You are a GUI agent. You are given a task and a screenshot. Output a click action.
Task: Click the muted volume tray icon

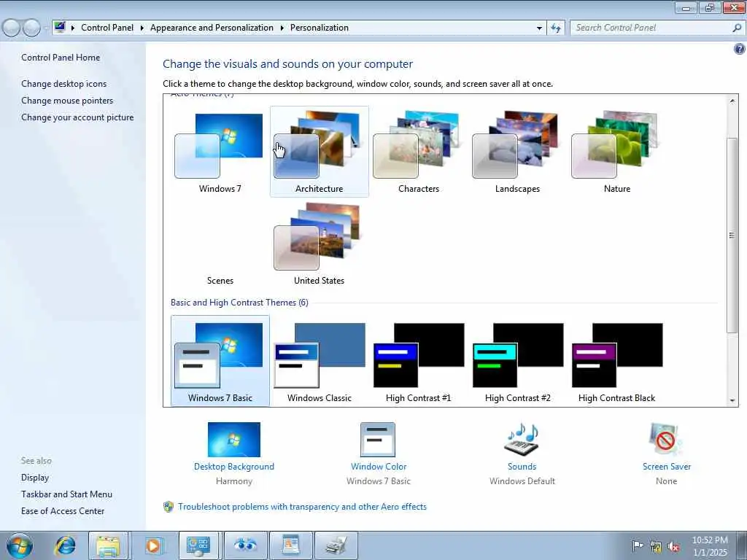[x=673, y=546]
